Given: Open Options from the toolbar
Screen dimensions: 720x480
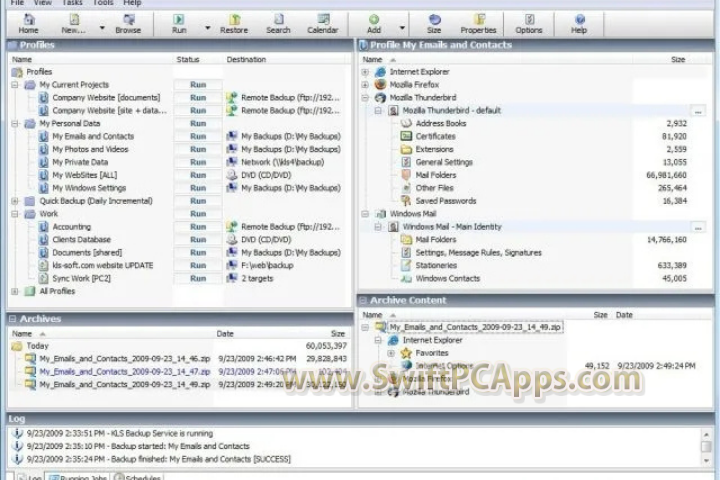Looking at the screenshot, I should (529, 24).
